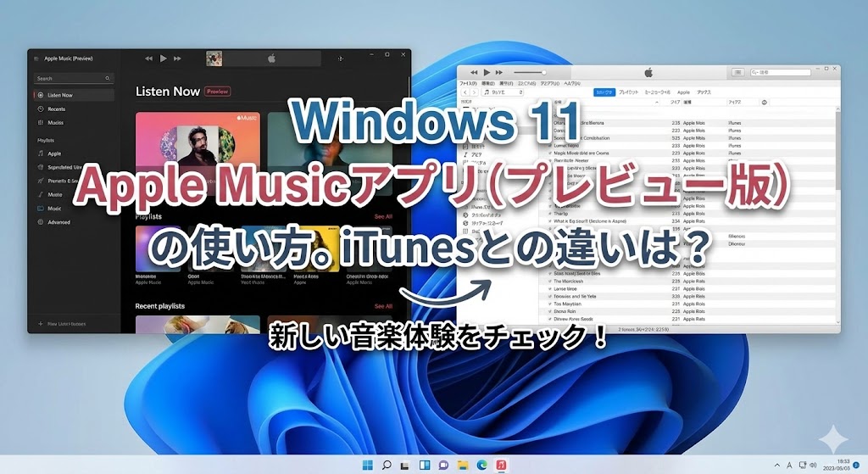Viewport: 868px width, 474px height.
Task: Open the taskbar clock and date
Action: click(837, 465)
